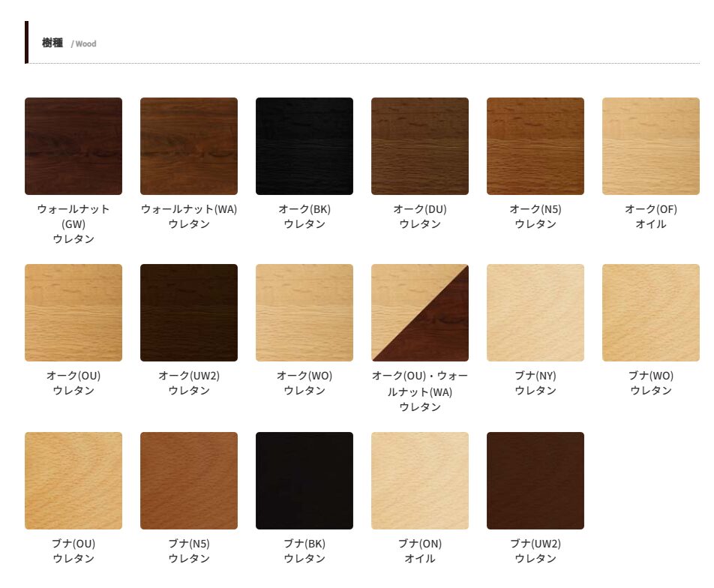714x588 pixels.
Task: Select the black ブナ(BK) swatch
Action: (304, 481)
